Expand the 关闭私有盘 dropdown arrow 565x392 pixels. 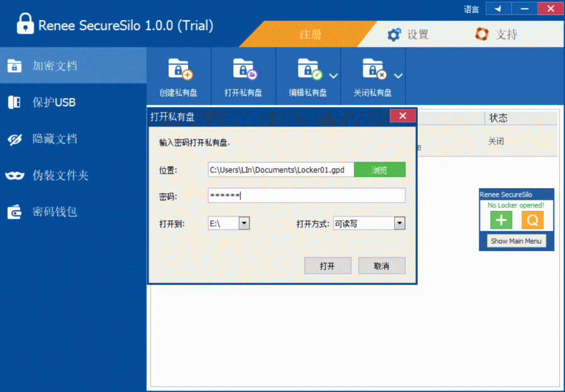pos(398,76)
